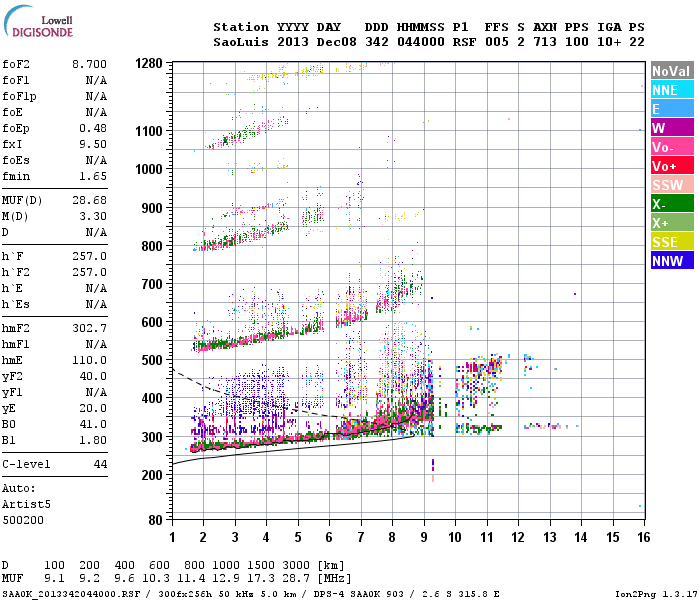Click the foF1 N/A value
The height and width of the screenshot is (600, 700).
[96, 80]
